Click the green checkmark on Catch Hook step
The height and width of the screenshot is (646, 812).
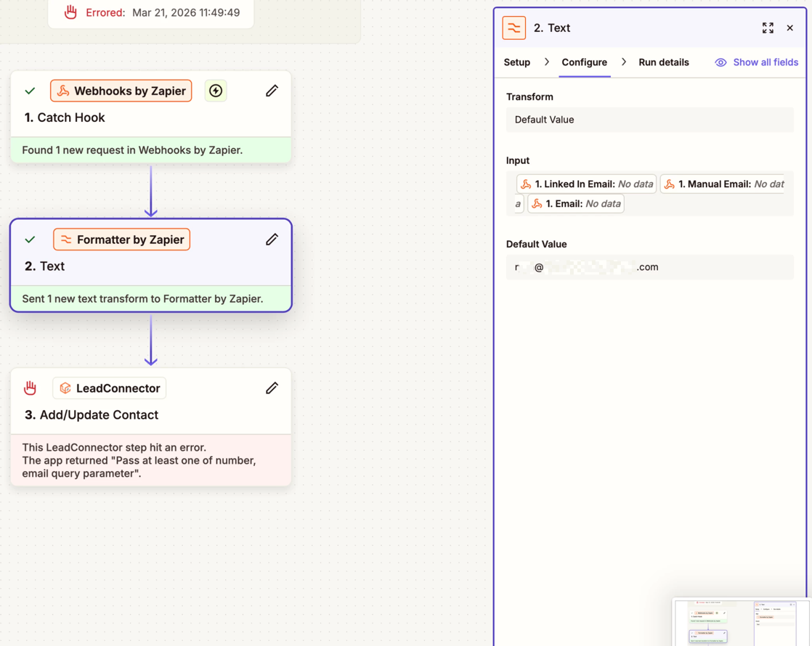coord(30,91)
